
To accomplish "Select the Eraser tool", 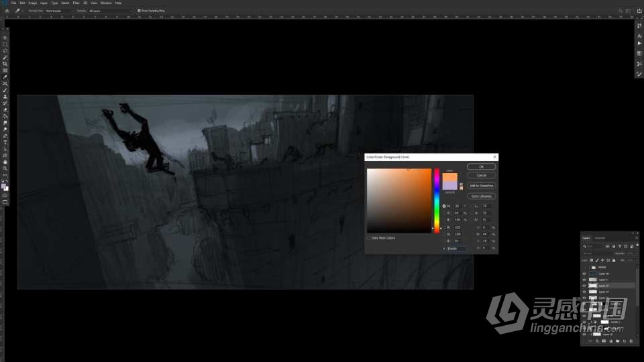I will click(5, 110).
